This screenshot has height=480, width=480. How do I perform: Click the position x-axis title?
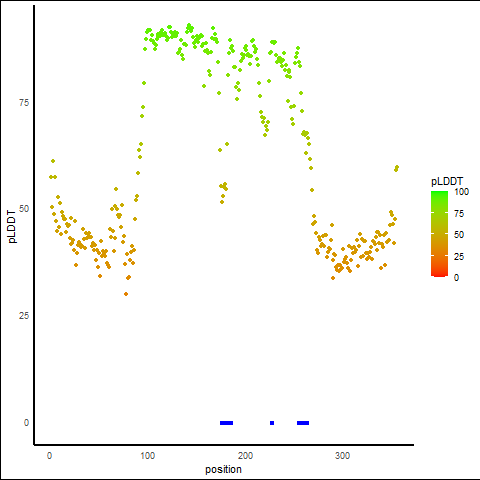223,469
